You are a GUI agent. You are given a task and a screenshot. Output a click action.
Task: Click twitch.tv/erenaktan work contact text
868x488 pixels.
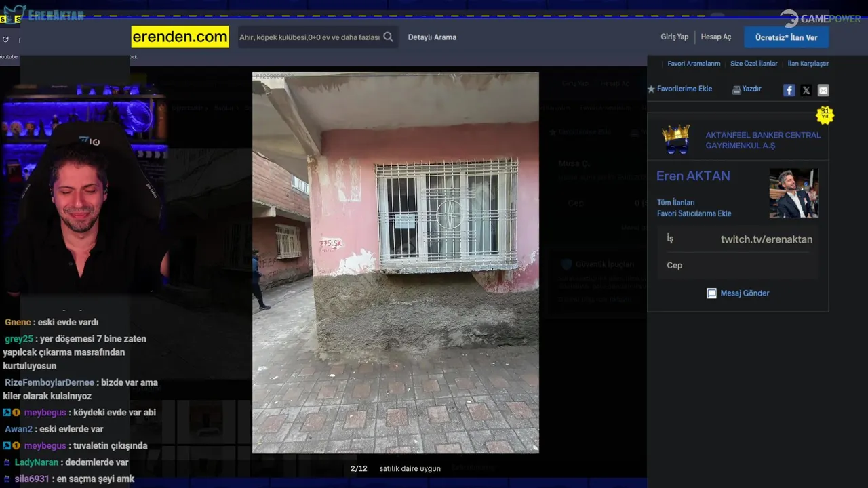click(766, 239)
